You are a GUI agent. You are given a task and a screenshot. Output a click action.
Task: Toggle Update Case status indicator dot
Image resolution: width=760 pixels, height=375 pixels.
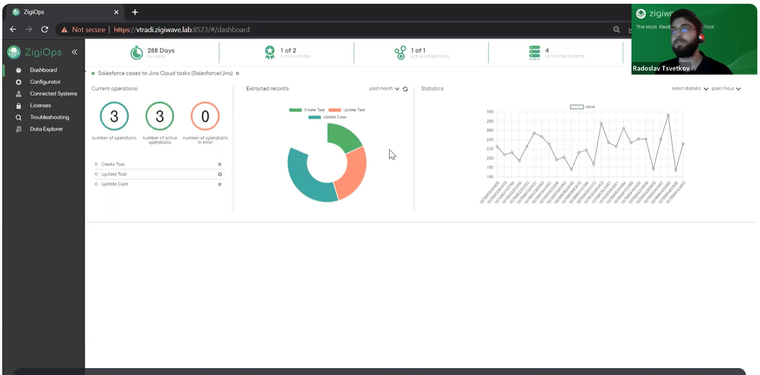(x=96, y=184)
